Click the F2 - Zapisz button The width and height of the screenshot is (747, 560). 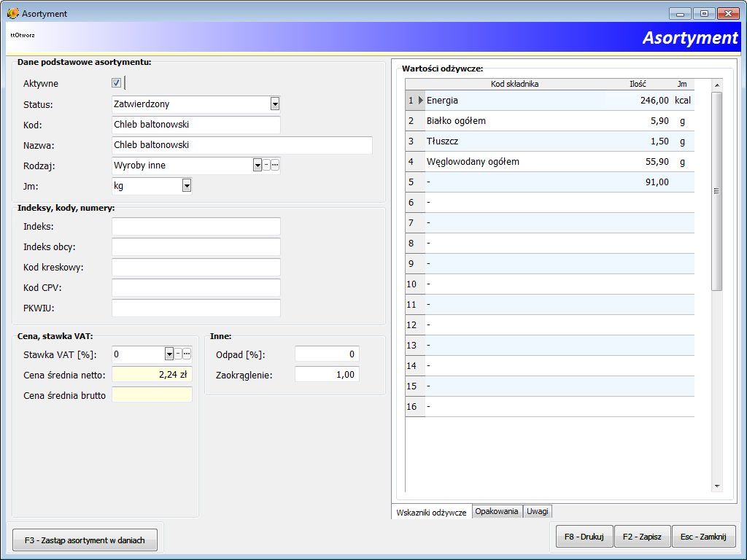pos(642,537)
